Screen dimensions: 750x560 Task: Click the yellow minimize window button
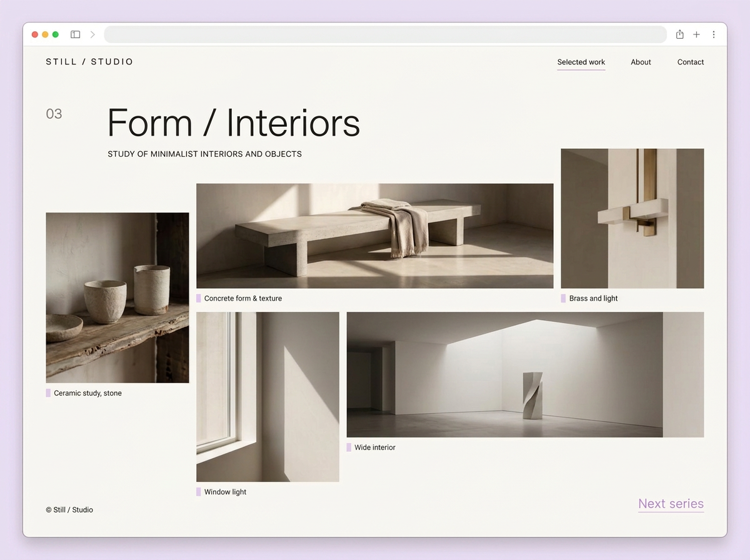[x=45, y=34]
